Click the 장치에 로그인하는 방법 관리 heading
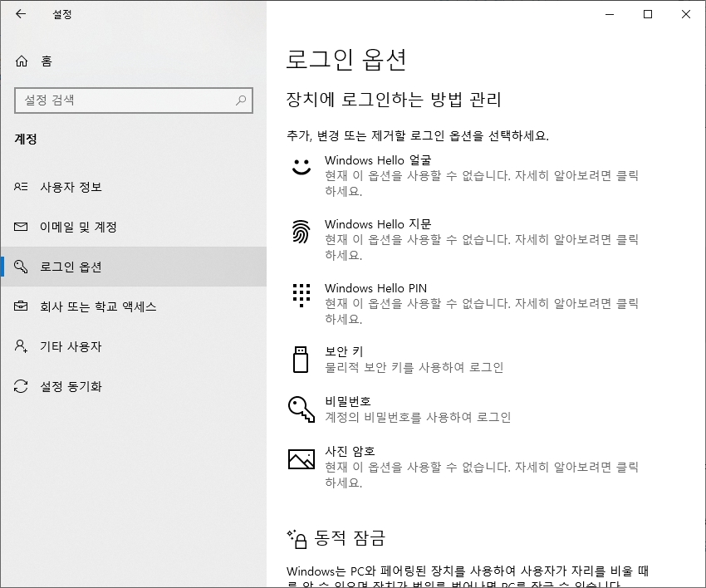 click(x=394, y=100)
